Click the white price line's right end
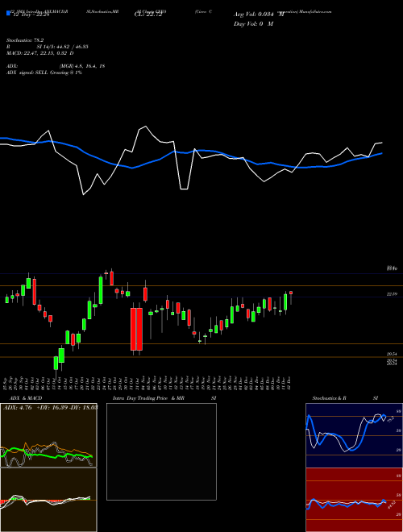The image size is (403, 532). 381,143
